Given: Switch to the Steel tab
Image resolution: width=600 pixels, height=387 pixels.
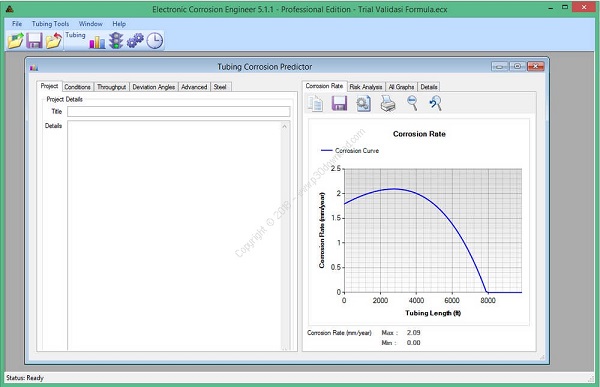Looking at the screenshot, I should pyautogui.click(x=220, y=87).
